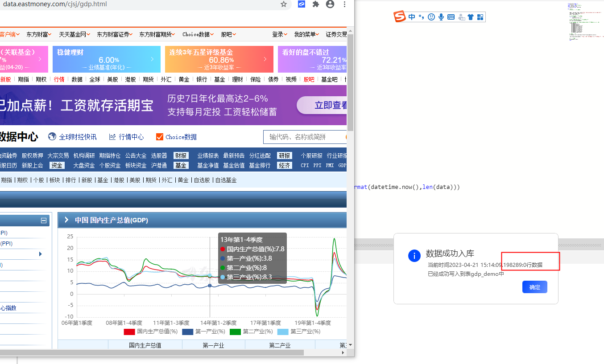Collapse the left sidebar minus box
The height and width of the screenshot is (364, 604).
click(44, 221)
